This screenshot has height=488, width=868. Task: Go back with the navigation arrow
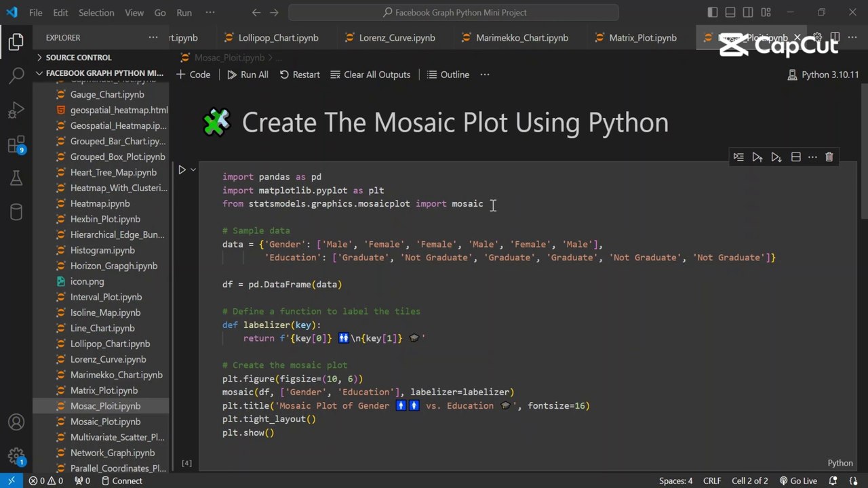pyautogui.click(x=256, y=12)
